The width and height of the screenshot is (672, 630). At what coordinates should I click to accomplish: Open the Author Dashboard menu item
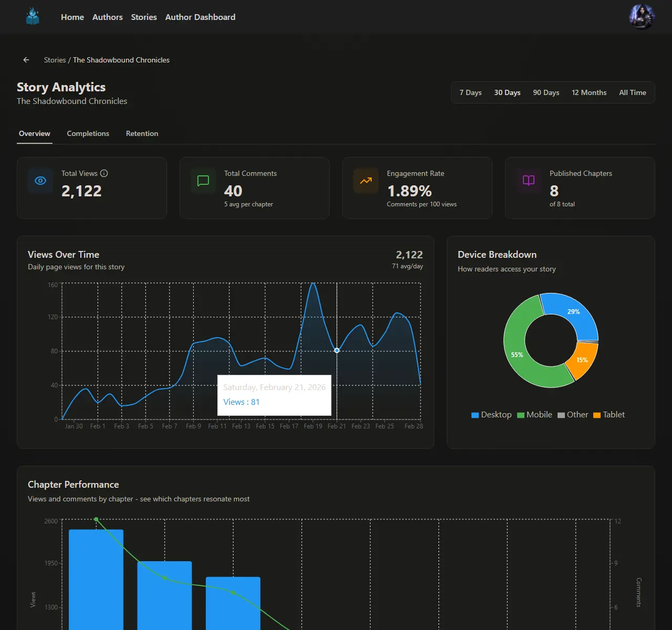coord(200,17)
